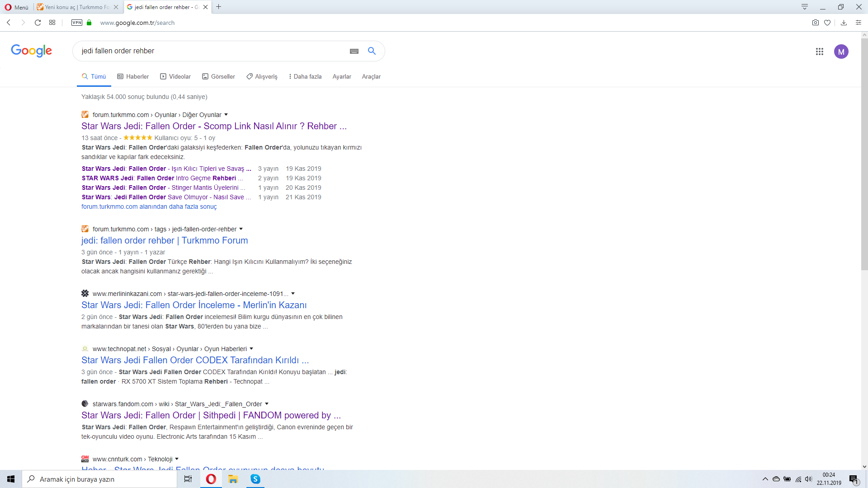Take a snapshot with the camera icon
The height and width of the screenshot is (488, 868).
click(x=816, y=23)
